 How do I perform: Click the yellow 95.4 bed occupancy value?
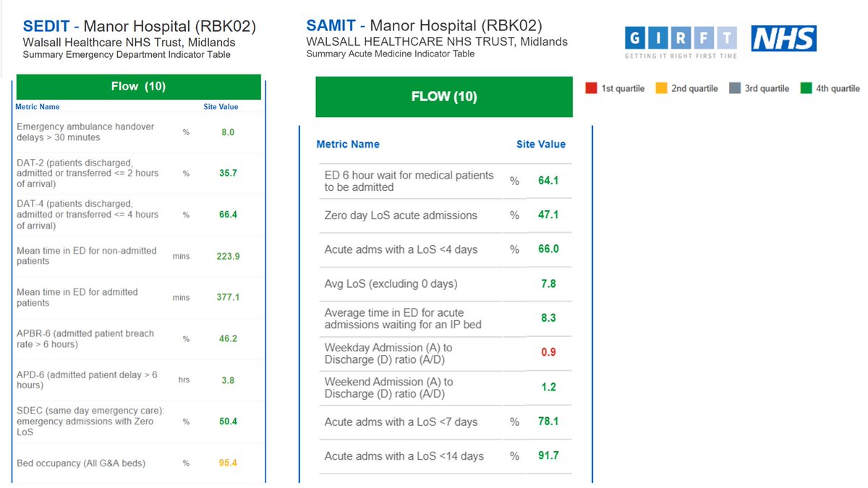click(x=228, y=463)
